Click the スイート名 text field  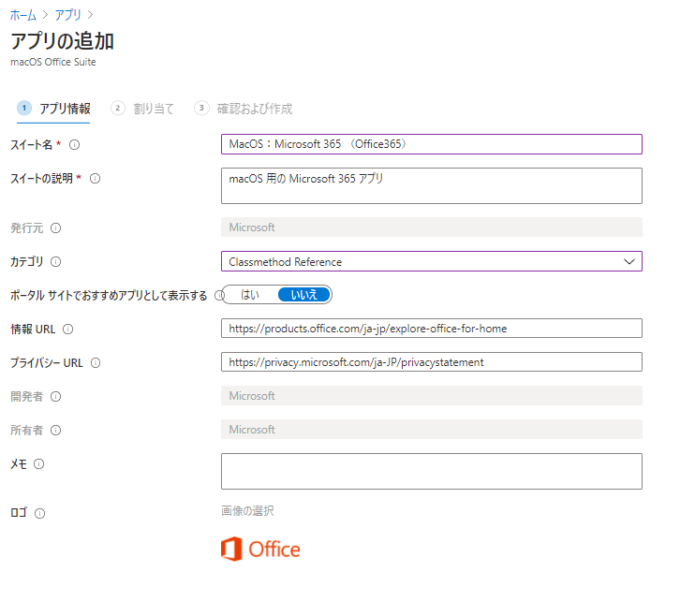click(431, 144)
